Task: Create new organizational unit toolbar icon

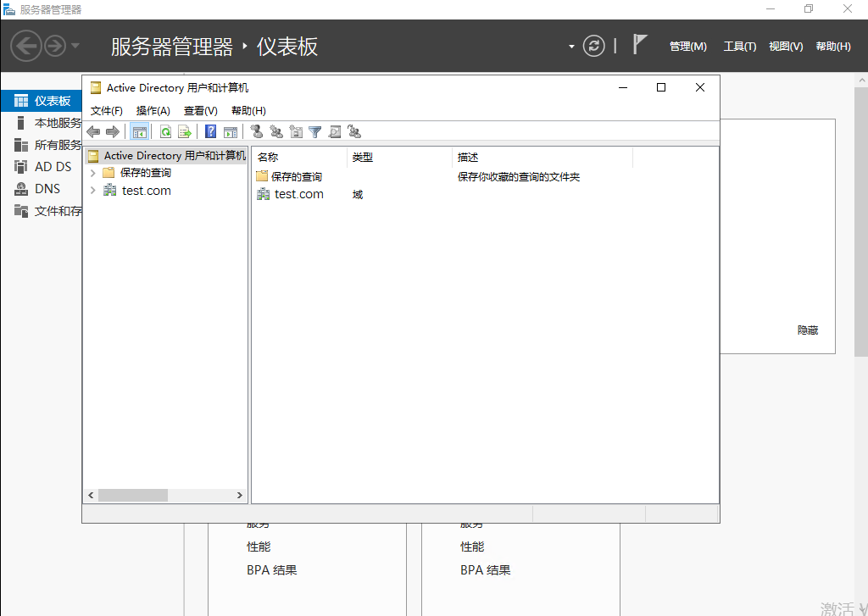Action: [x=296, y=131]
